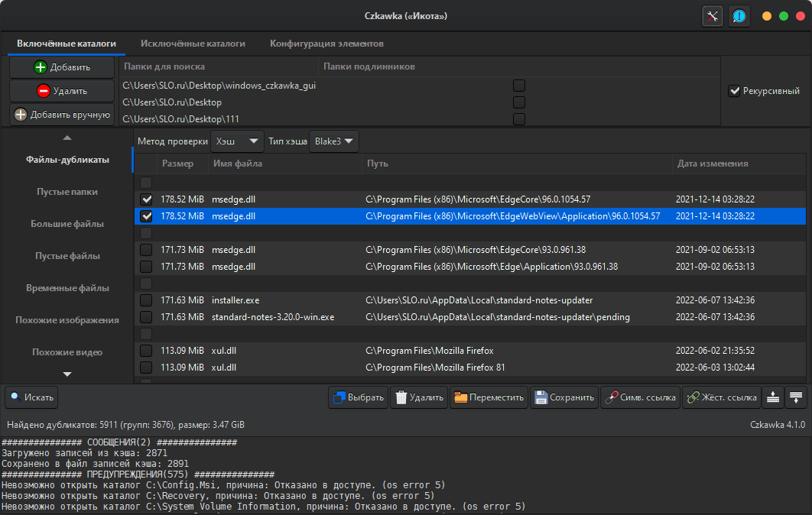This screenshot has height=515, width=812.
Task: Select Пустые папки tool
Action: coord(67,192)
